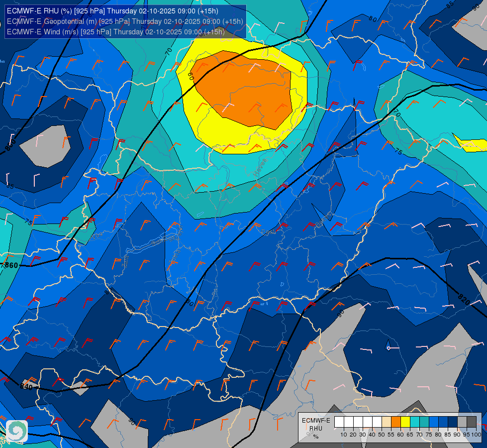Pick the white legend swatch between 10 and 20
The height and width of the screenshot is (448, 487).
(x=349, y=422)
